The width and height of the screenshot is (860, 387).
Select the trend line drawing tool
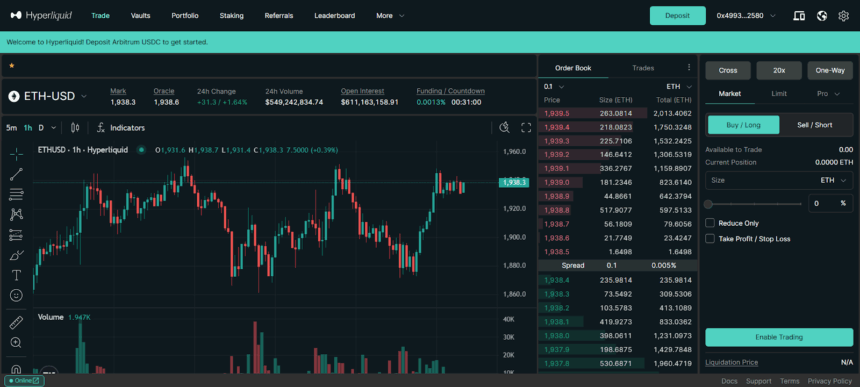[16, 174]
